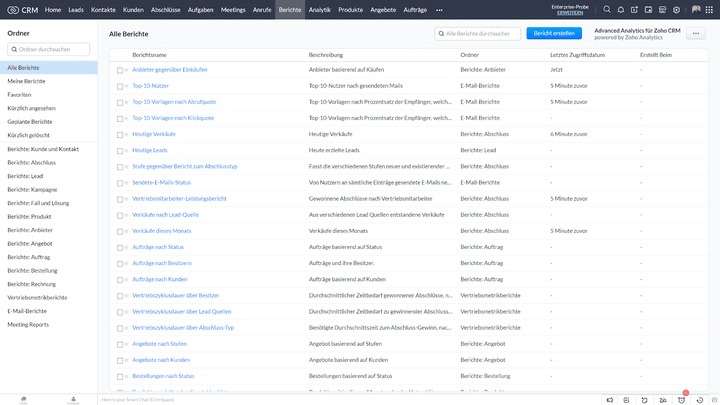Open Verkäufe nach Lead-Quelle report

coord(165,214)
